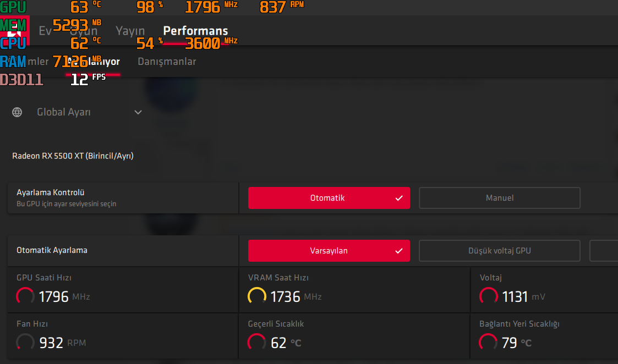
Task: Expand the Global Ayarı profile dropdown
Action: [x=77, y=112]
